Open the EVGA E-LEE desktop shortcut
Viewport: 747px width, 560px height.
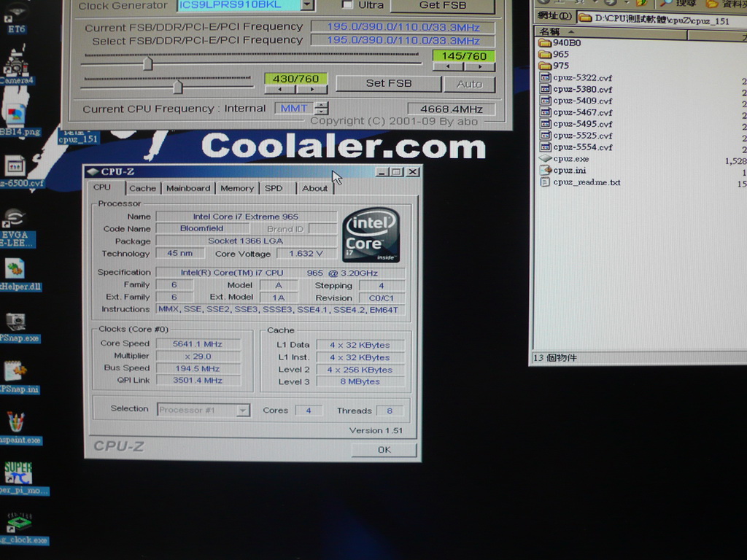click(x=16, y=227)
